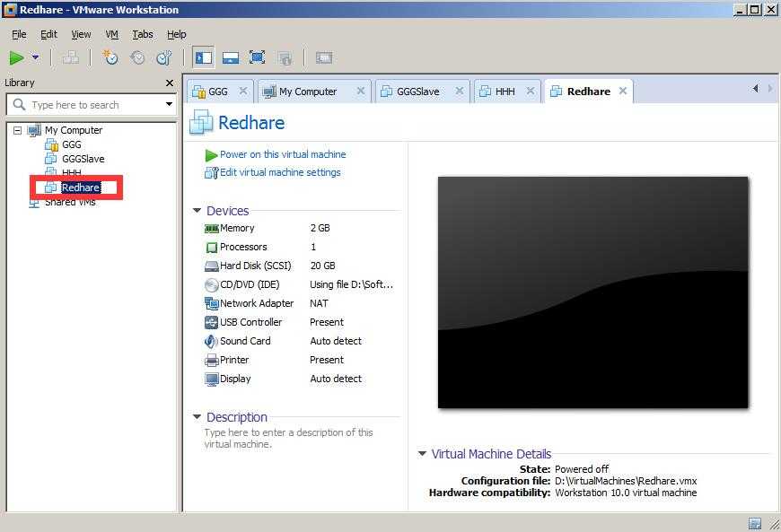Open the Edit menu

pyautogui.click(x=48, y=34)
